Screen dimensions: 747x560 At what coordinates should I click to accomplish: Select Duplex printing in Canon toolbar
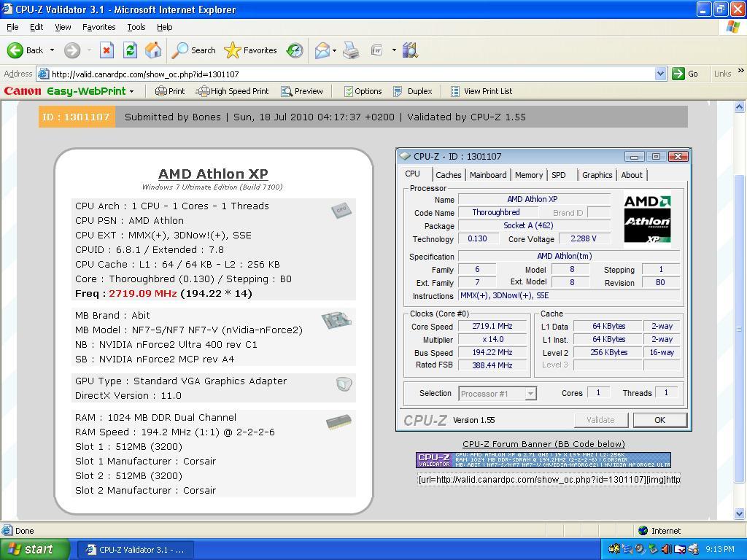click(x=413, y=91)
